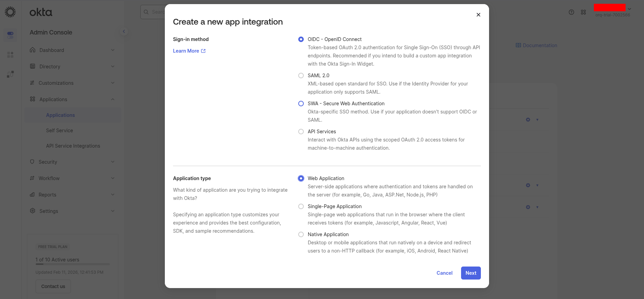Click the Next button
The height and width of the screenshot is (299, 644).
point(471,273)
